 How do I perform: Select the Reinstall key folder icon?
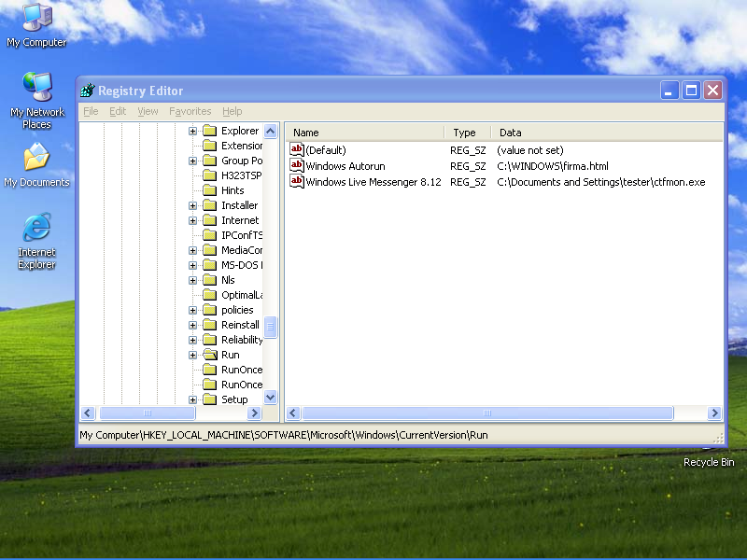[209, 325]
